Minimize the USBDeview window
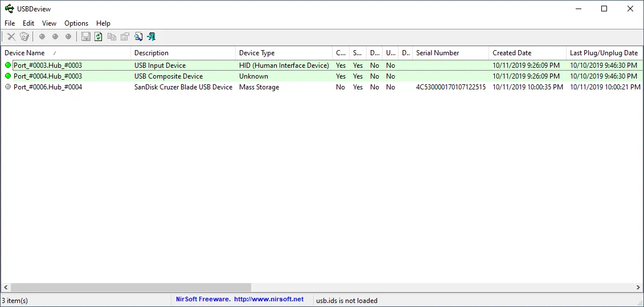This screenshot has width=644, height=307. click(x=578, y=9)
